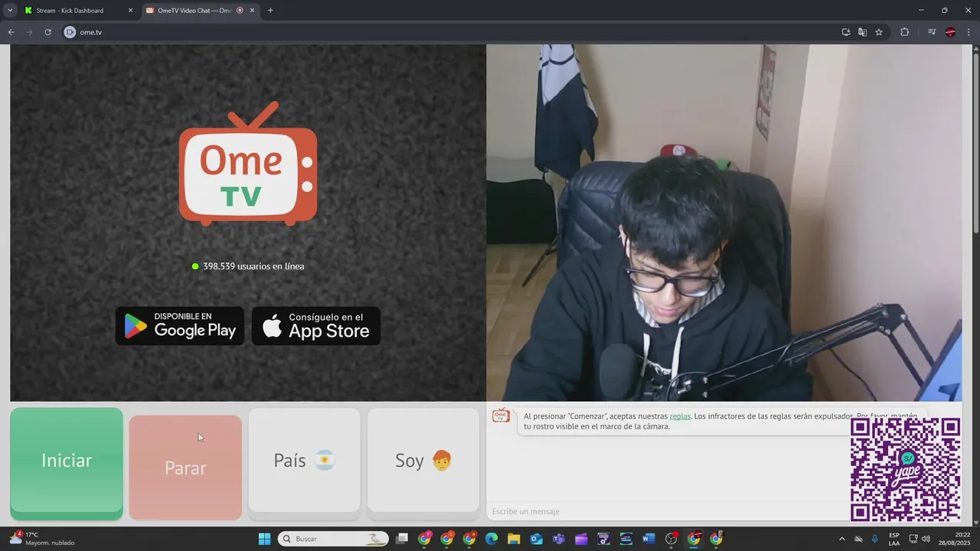Image resolution: width=980 pixels, height=551 pixels.
Task: Reload the ome.tv page
Action: (47, 32)
